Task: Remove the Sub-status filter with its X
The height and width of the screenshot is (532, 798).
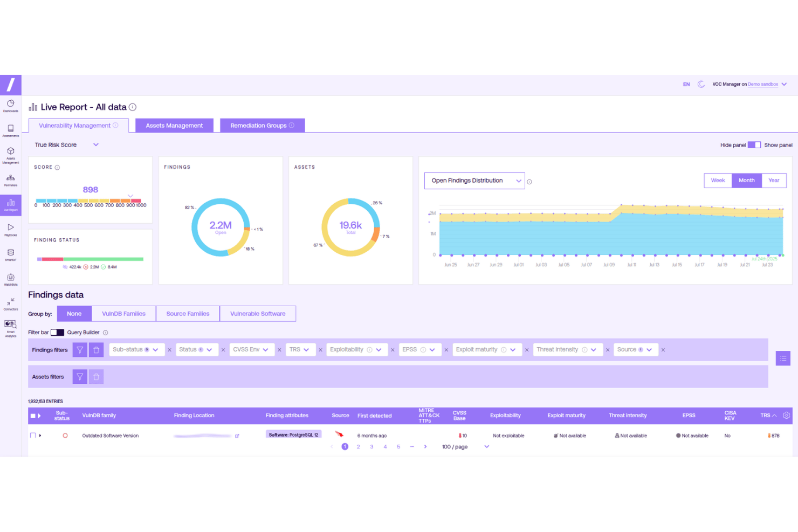Action: click(169, 350)
